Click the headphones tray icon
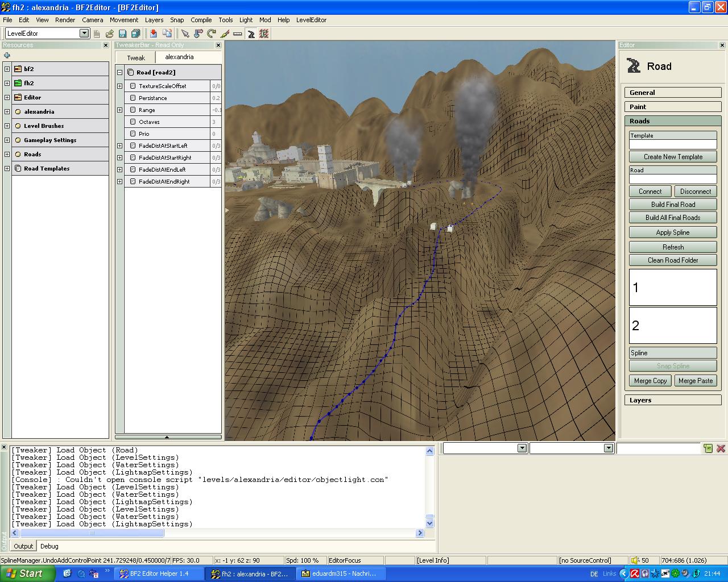This screenshot has width=728, height=582. [645, 573]
